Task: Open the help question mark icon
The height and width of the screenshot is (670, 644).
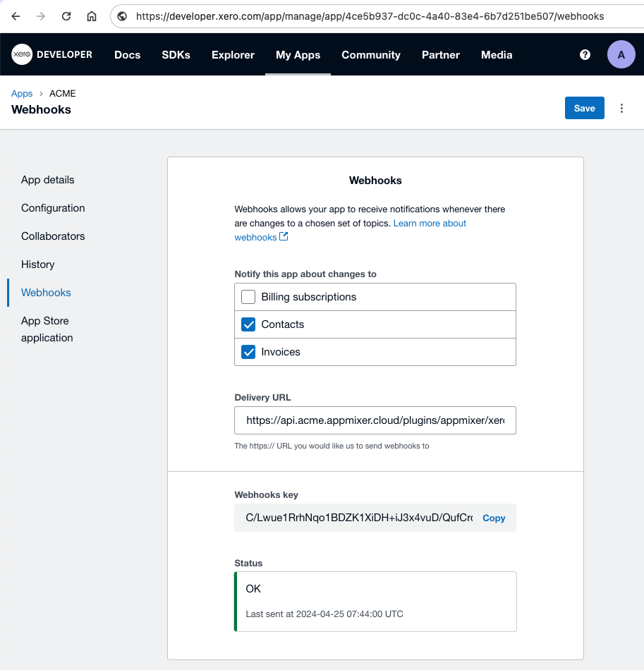Action: coord(585,54)
